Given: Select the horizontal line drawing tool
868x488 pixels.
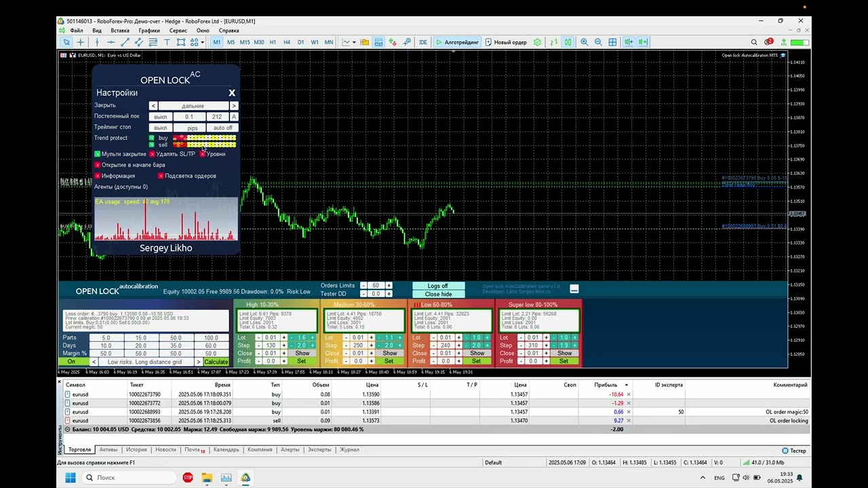Looking at the screenshot, I should 111,42.
